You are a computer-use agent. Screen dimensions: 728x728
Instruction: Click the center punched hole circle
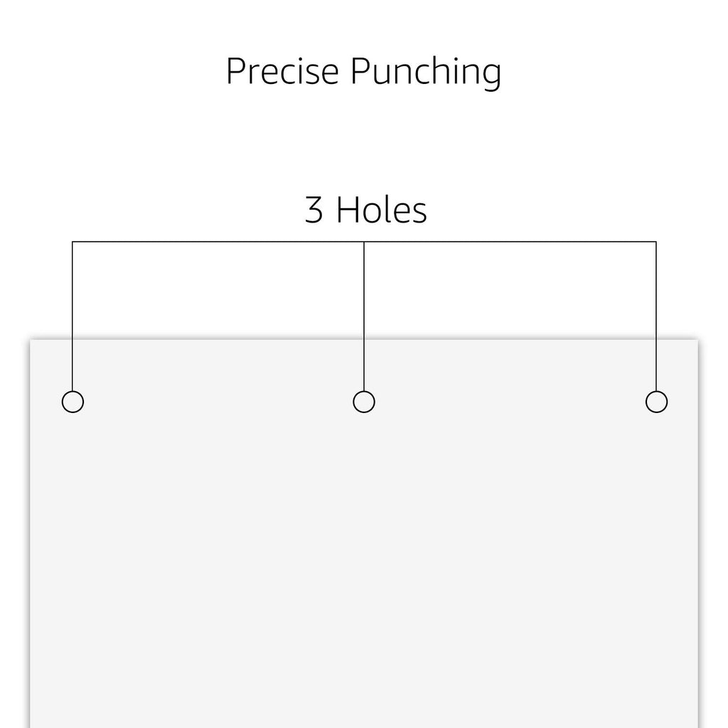pos(364,402)
